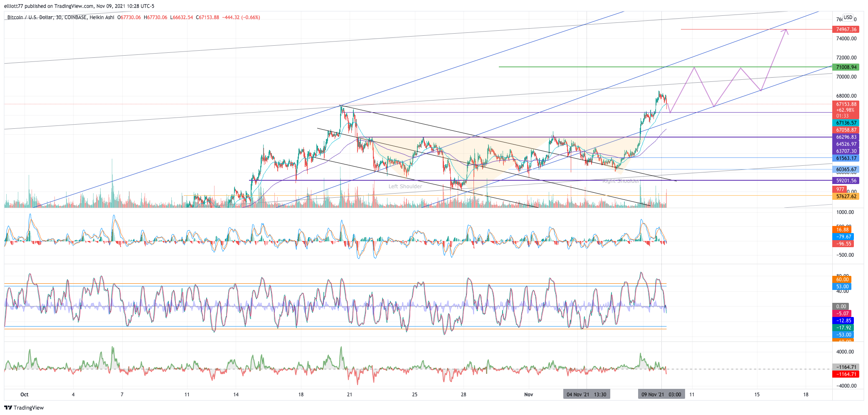Click the red -1164.71 indicator label
This screenshot has height=415, width=868.
[x=846, y=374]
